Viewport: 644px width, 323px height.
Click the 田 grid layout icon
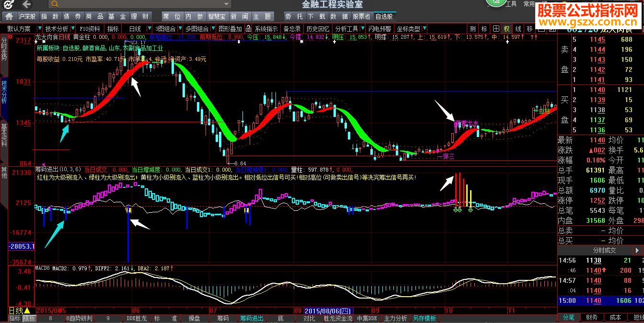pyautogui.click(x=496, y=29)
